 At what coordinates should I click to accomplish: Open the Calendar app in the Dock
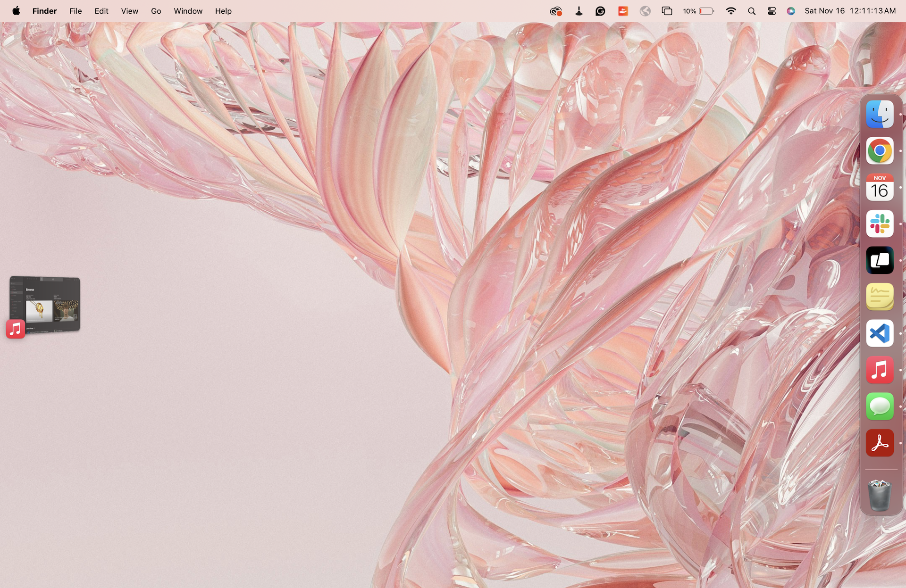[x=880, y=187]
